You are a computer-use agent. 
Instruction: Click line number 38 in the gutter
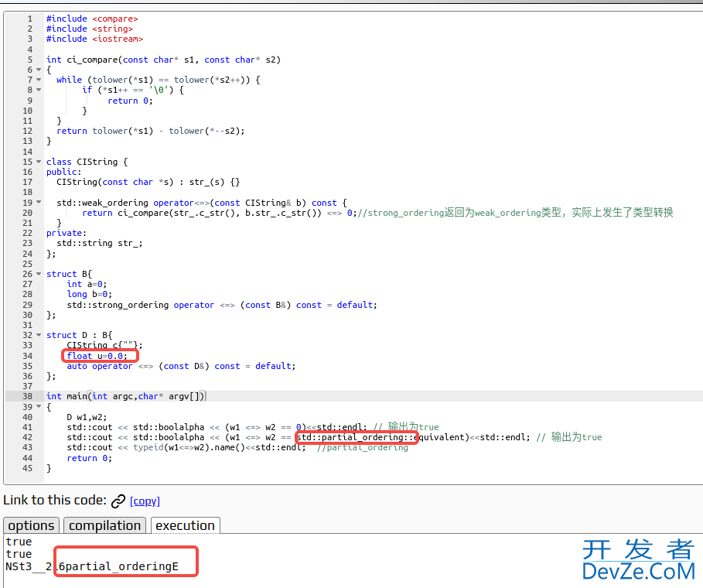[27, 396]
